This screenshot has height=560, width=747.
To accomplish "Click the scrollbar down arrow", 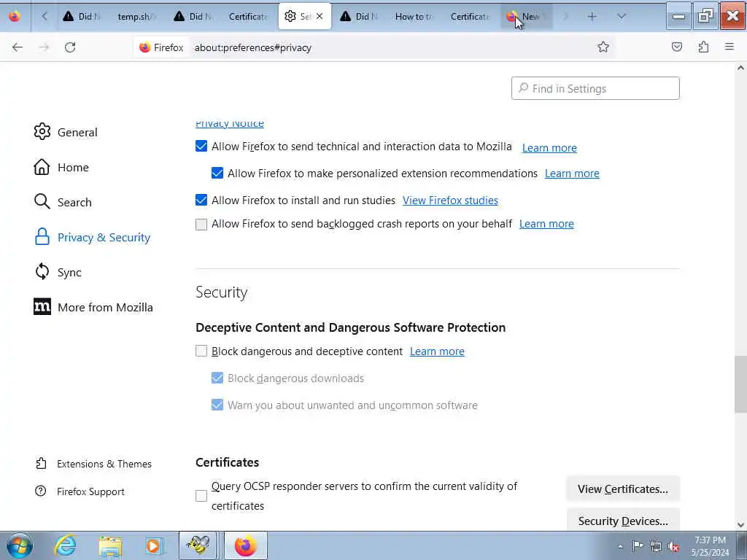I will point(740,524).
